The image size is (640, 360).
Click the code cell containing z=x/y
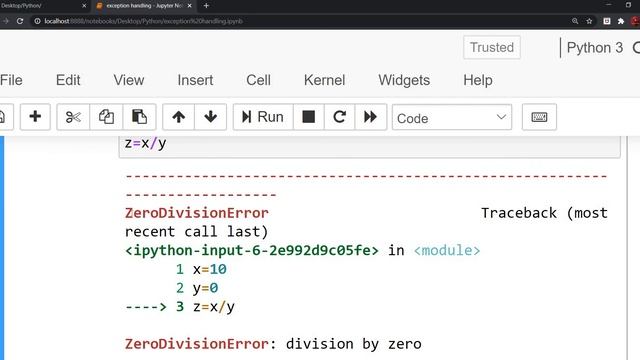[x=369, y=147]
